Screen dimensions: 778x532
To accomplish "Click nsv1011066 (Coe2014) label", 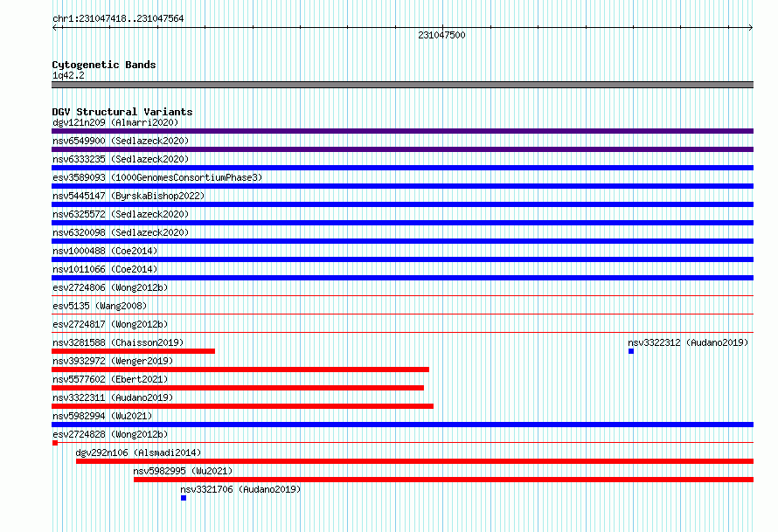I will click(105, 269).
